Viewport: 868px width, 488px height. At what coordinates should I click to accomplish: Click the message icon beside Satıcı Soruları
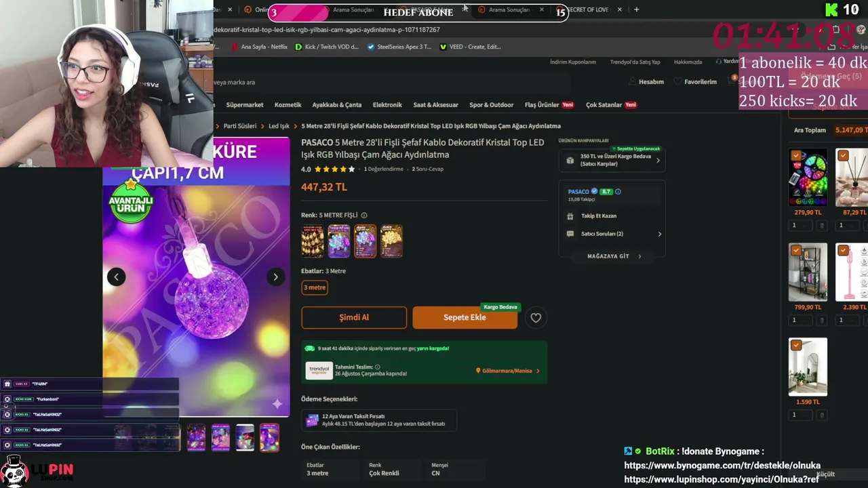pyautogui.click(x=570, y=234)
